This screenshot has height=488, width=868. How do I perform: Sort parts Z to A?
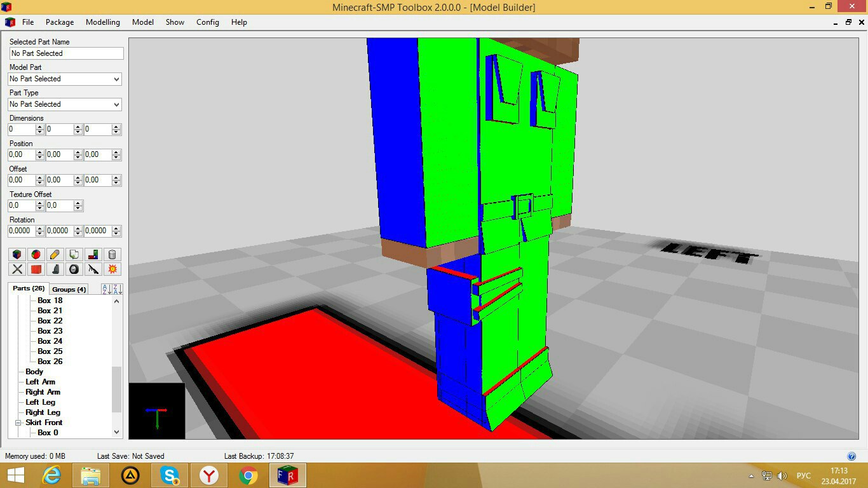pyautogui.click(x=117, y=288)
